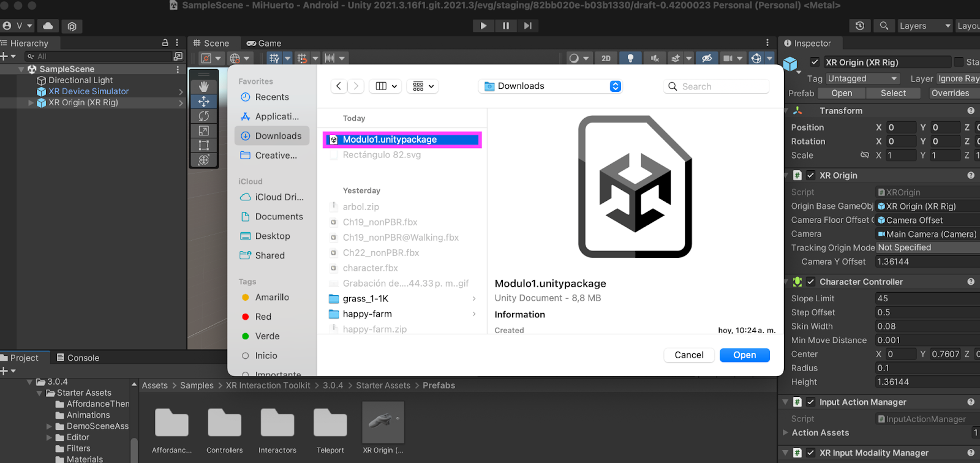Select the Verde green tag
Screen dimensions: 980x463
tap(272, 336)
